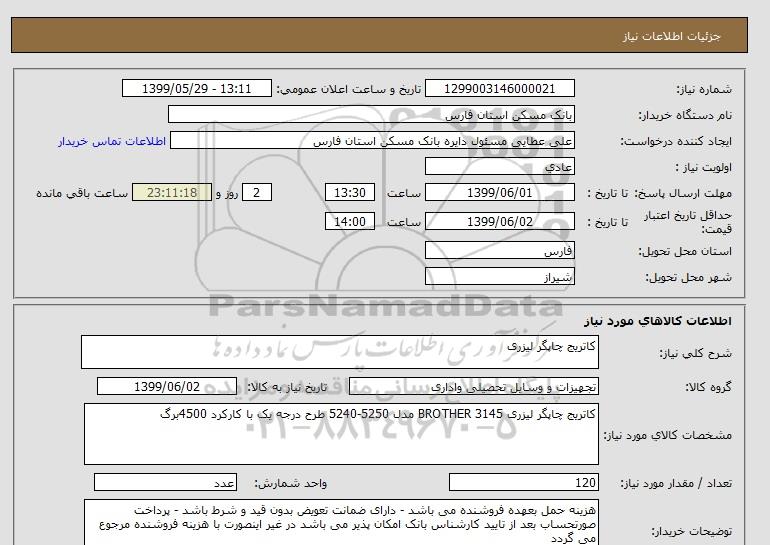Click the BROTHER 3145 goods specification text area
This screenshot has height=545, width=770.
tap(341, 434)
